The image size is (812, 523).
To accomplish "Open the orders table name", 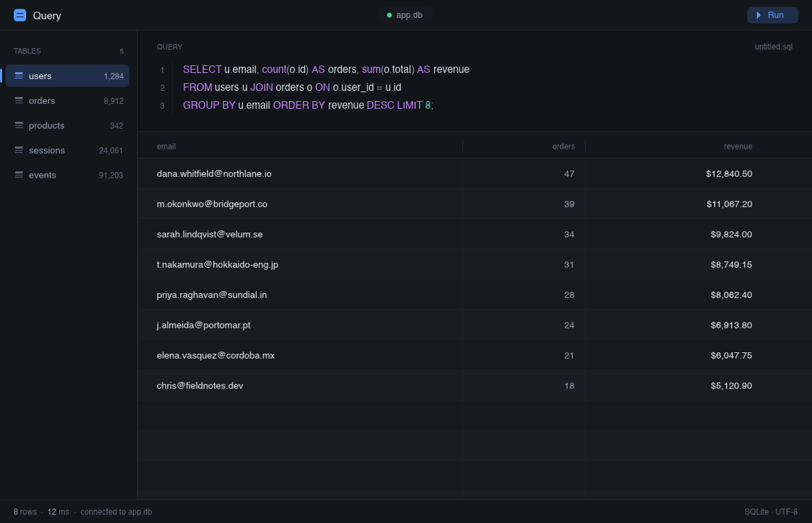I will 42,100.
